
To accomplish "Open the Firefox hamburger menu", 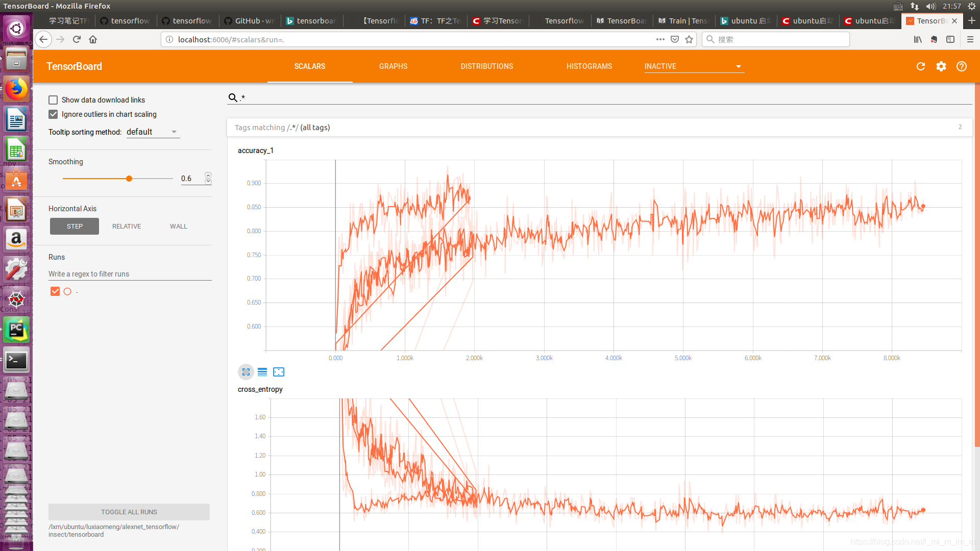I will coord(970,39).
